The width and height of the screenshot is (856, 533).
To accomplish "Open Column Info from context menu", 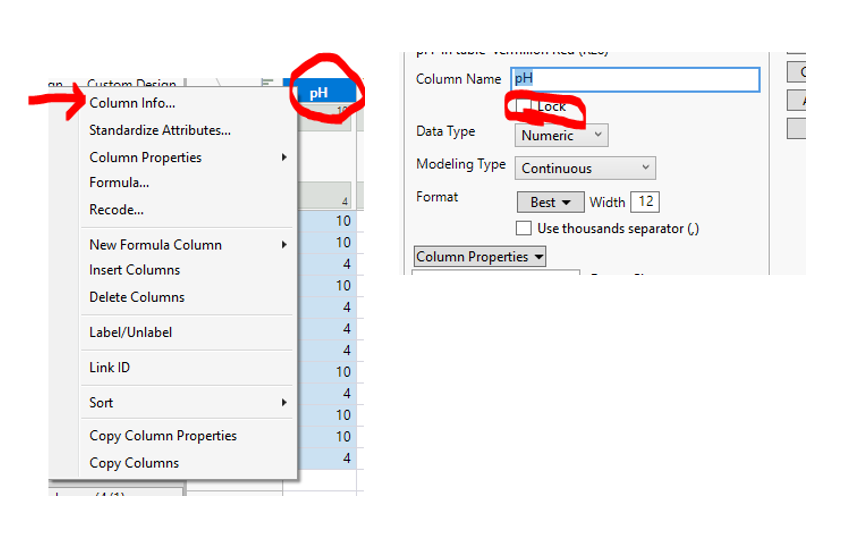I will 132,103.
